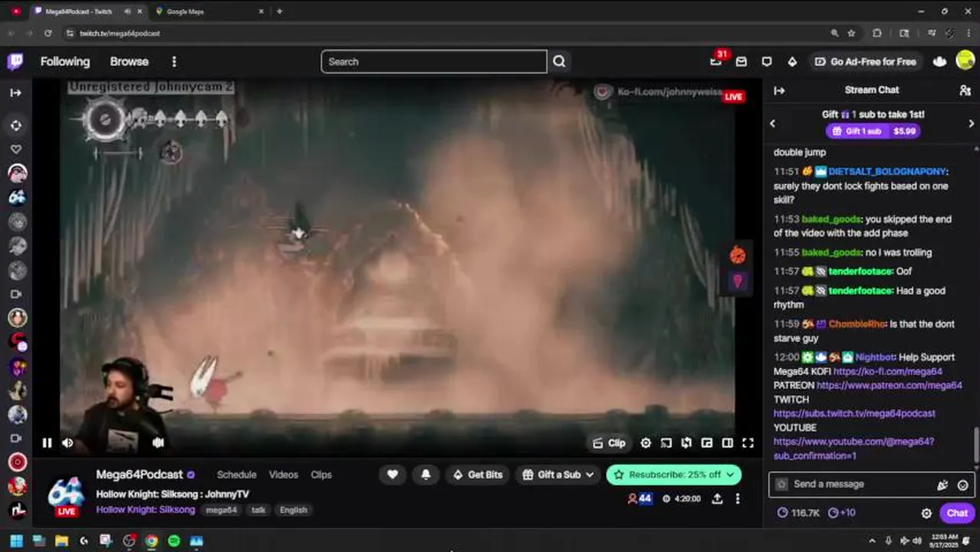Open the subs.twitch.tv/mega64podcast chat link
Image resolution: width=980 pixels, height=552 pixels.
click(854, 413)
